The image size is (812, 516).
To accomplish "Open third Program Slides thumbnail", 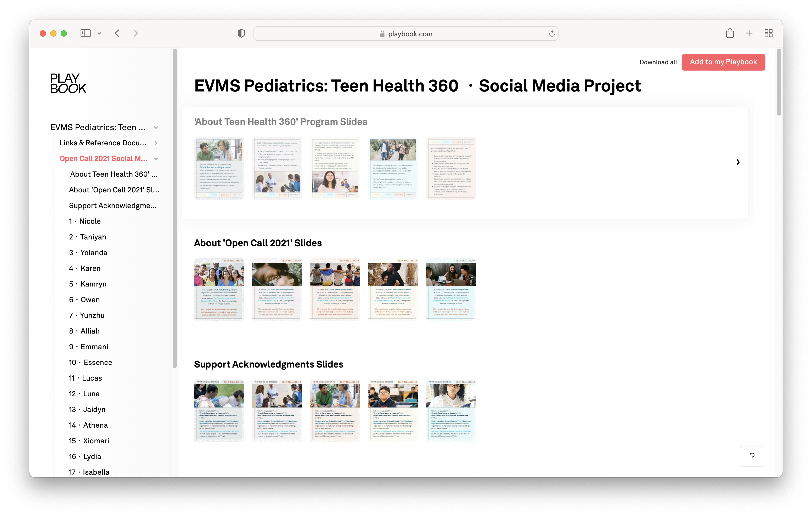I will (335, 168).
